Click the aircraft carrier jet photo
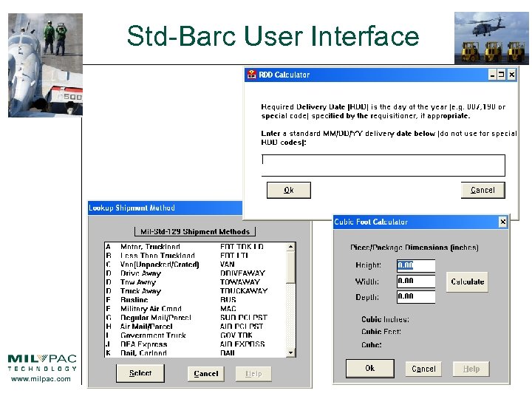The height and width of the screenshot is (399, 532). tap(45, 65)
